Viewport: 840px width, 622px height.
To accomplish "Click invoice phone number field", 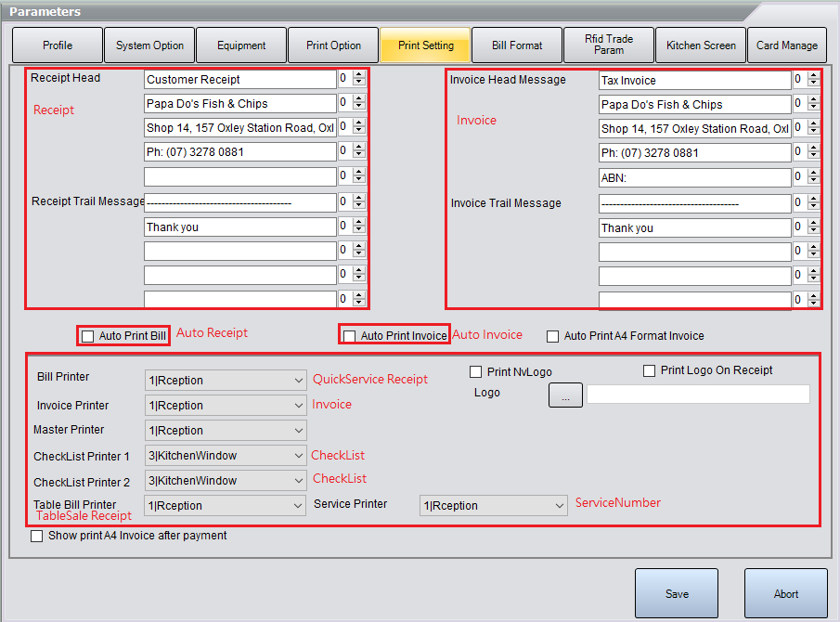I will (x=695, y=152).
